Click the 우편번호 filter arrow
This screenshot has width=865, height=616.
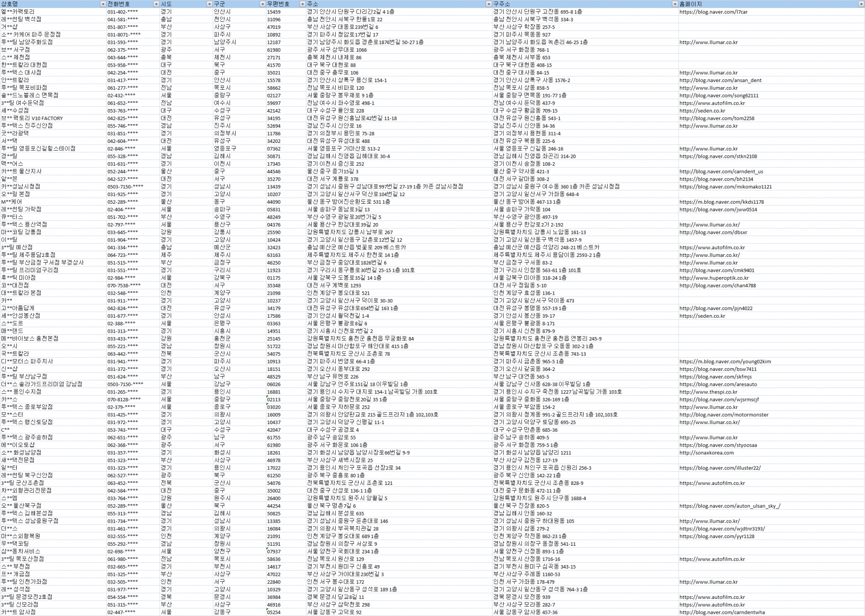302,4
